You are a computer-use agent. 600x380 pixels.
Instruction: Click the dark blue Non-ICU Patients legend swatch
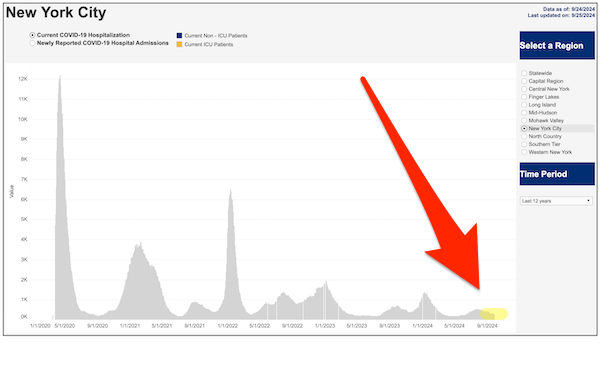[x=179, y=36]
